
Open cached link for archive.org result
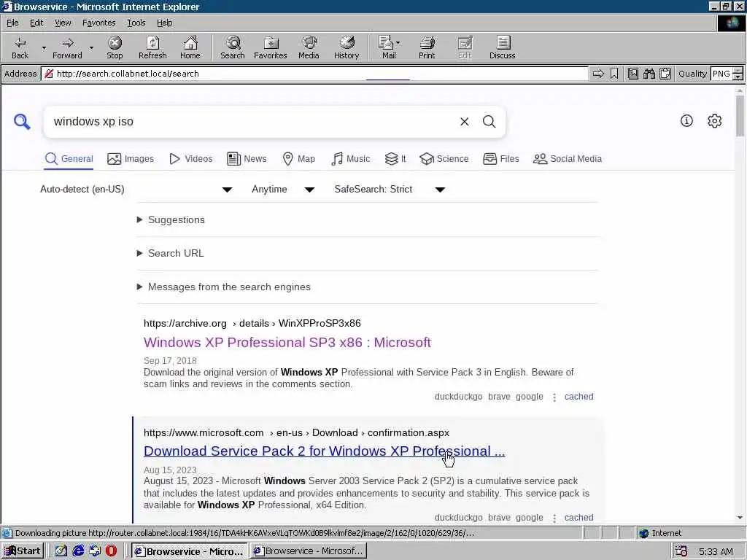(x=578, y=396)
